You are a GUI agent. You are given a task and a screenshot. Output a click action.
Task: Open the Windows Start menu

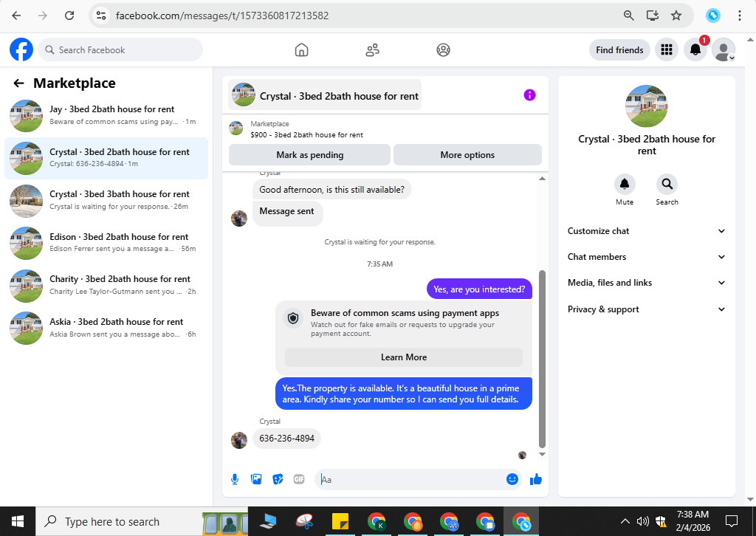18,521
